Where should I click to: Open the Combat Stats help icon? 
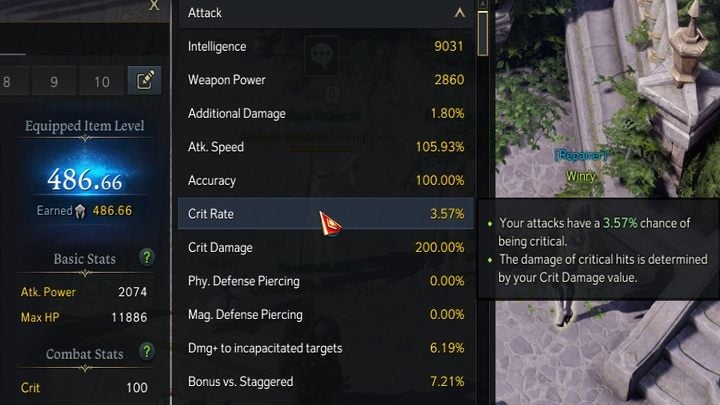coord(147,352)
